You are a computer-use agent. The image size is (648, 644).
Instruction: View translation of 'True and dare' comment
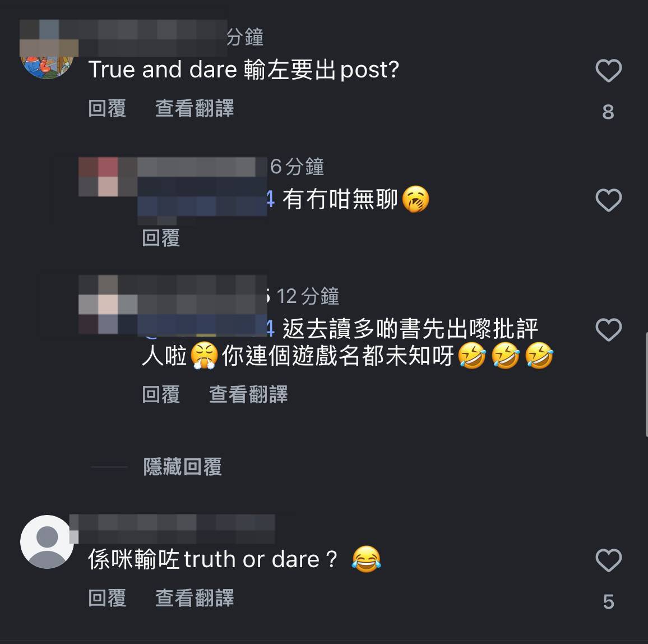click(x=195, y=108)
